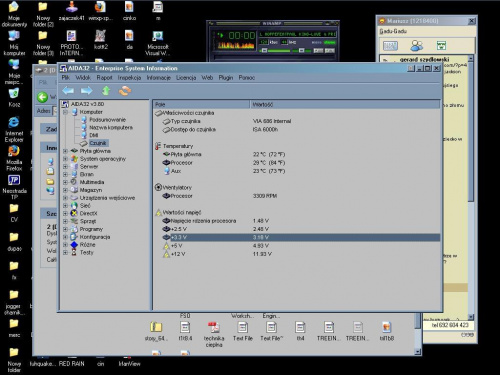Screen dimensions: 500x375
Task: Click the technika cieplna PDF file
Action: 214,335
